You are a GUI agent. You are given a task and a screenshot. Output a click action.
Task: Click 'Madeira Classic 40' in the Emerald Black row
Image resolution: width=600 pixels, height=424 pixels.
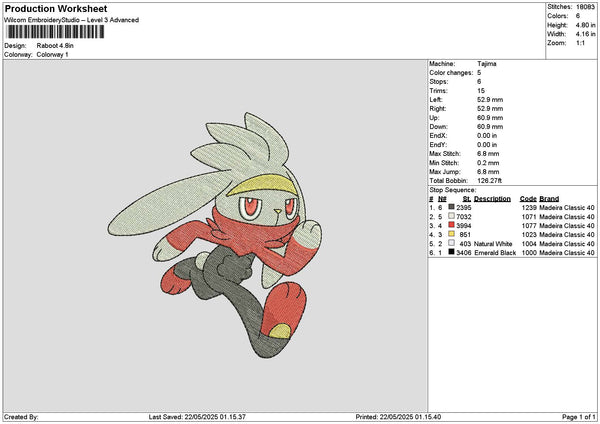pos(567,253)
